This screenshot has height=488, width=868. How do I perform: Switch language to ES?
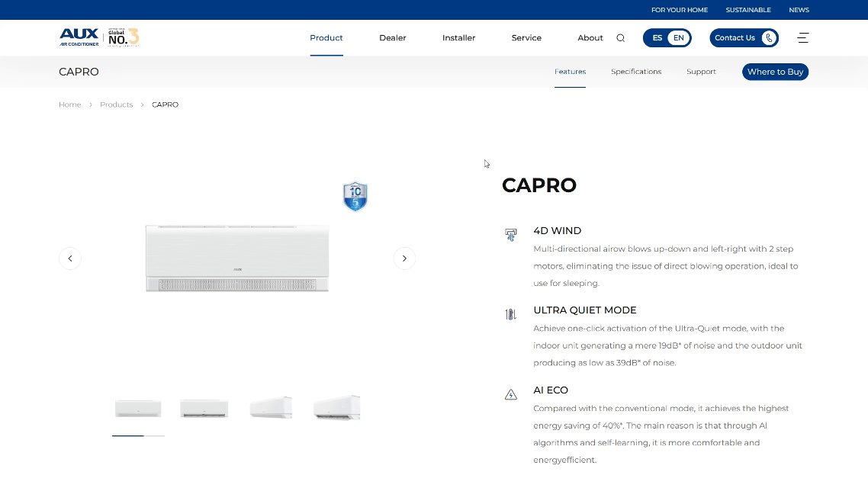(x=657, y=37)
